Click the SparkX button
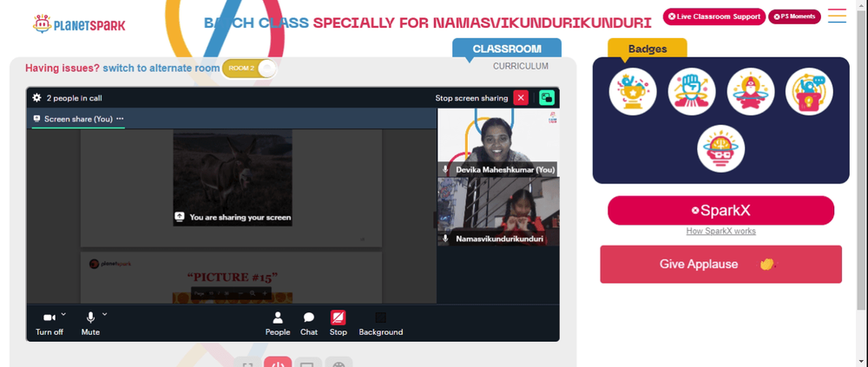 tap(720, 210)
